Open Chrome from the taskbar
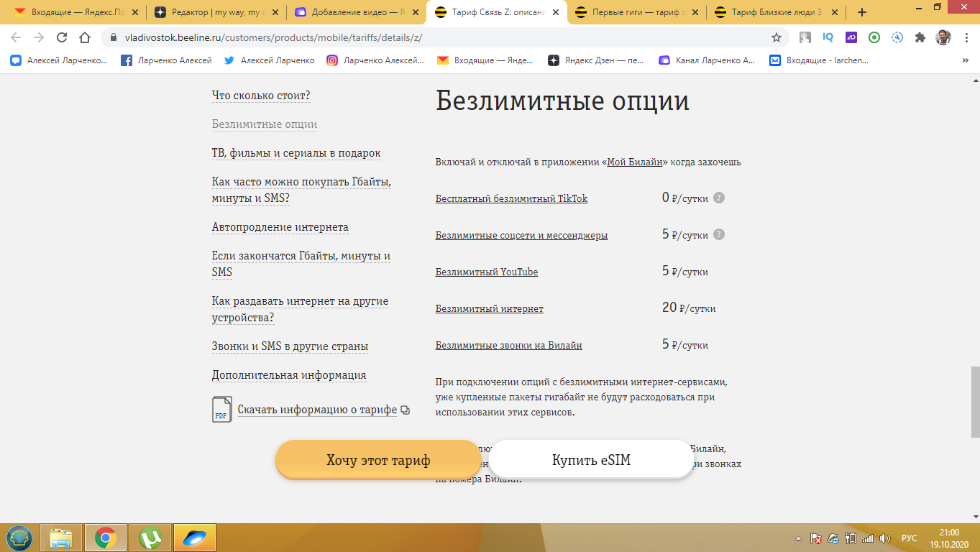 coord(106,538)
